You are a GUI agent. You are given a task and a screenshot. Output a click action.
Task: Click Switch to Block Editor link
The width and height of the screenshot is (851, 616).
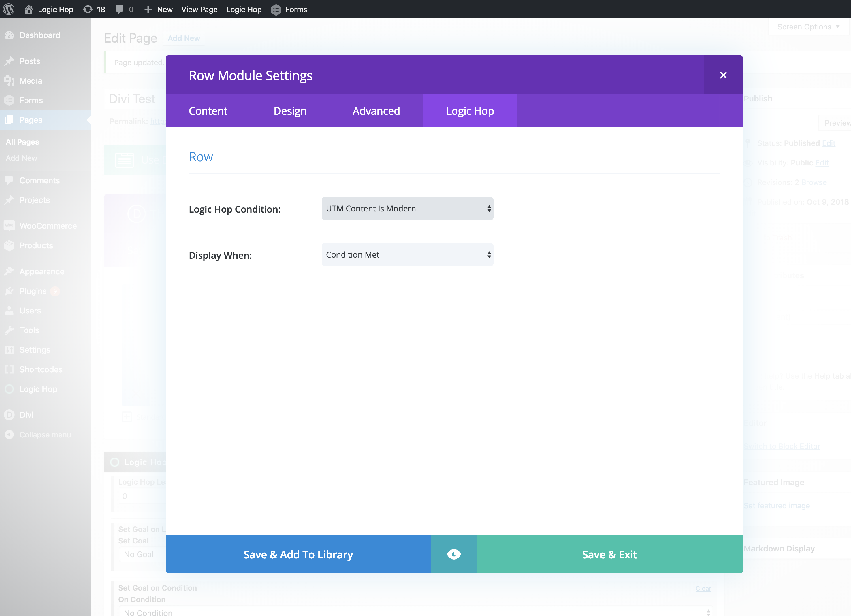pyautogui.click(x=782, y=446)
